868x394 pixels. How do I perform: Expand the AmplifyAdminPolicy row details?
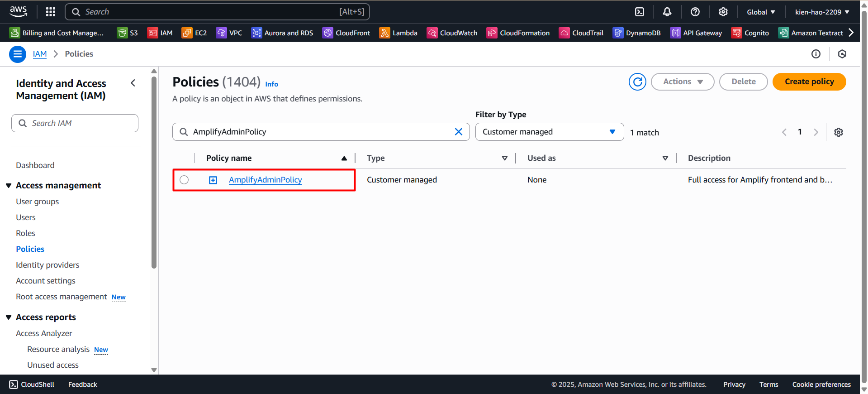click(213, 180)
